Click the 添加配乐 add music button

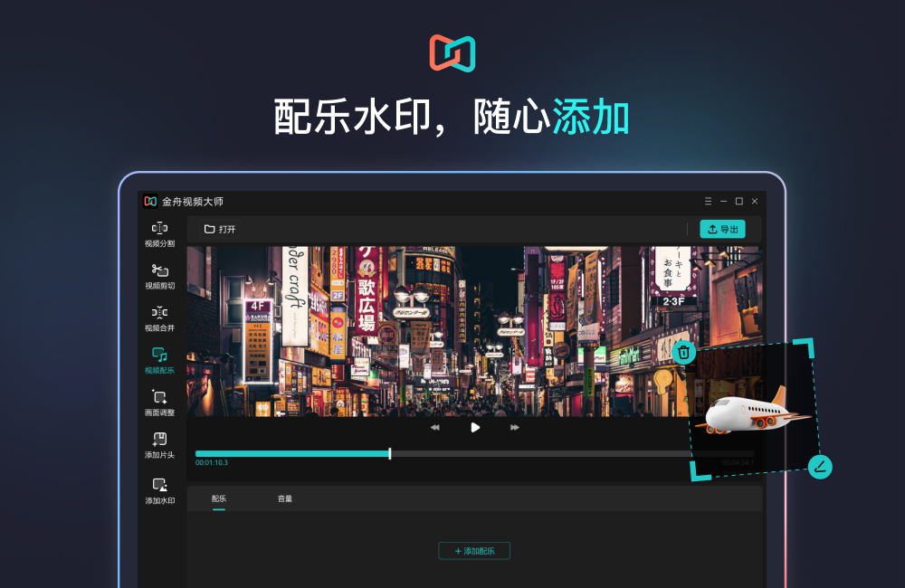click(x=474, y=551)
